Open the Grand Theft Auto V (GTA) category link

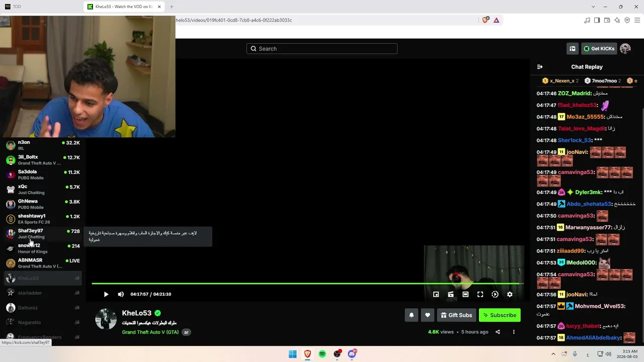[150, 332]
